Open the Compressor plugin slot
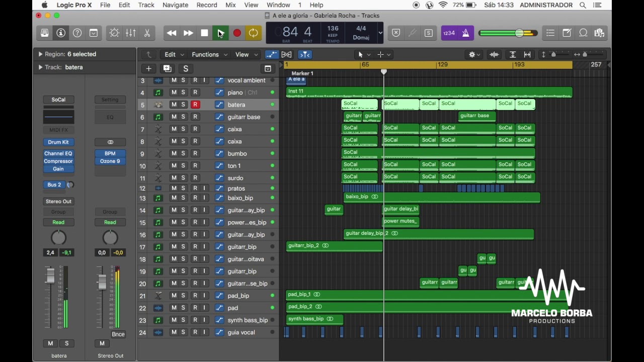Image resolution: width=644 pixels, height=362 pixels. (x=58, y=161)
